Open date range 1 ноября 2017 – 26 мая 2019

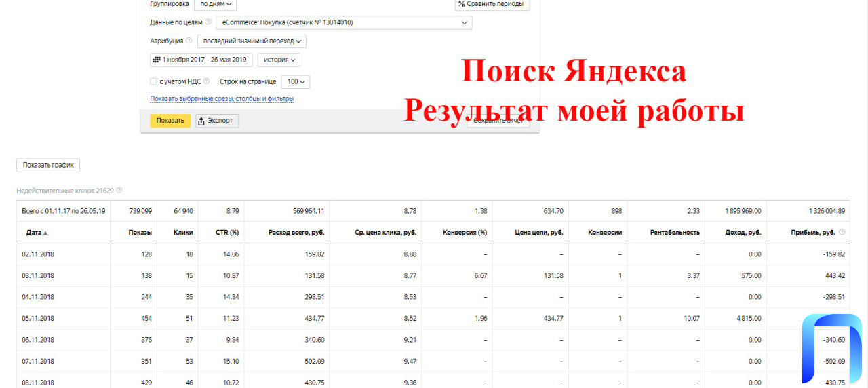201,60
